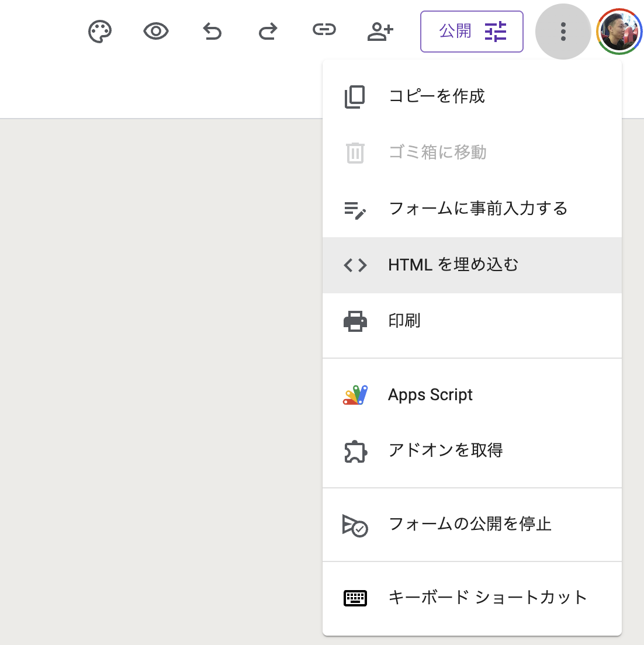Open the theme customization palette icon
The image size is (644, 645).
(99, 32)
